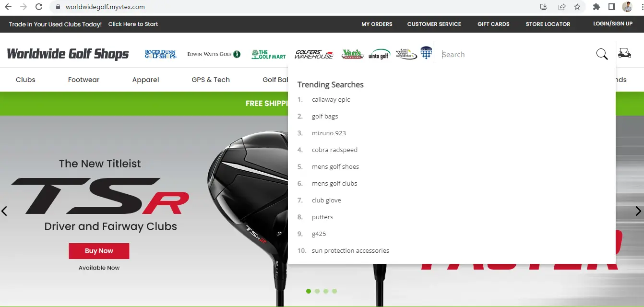Open the GPS & Tech menu

click(211, 80)
